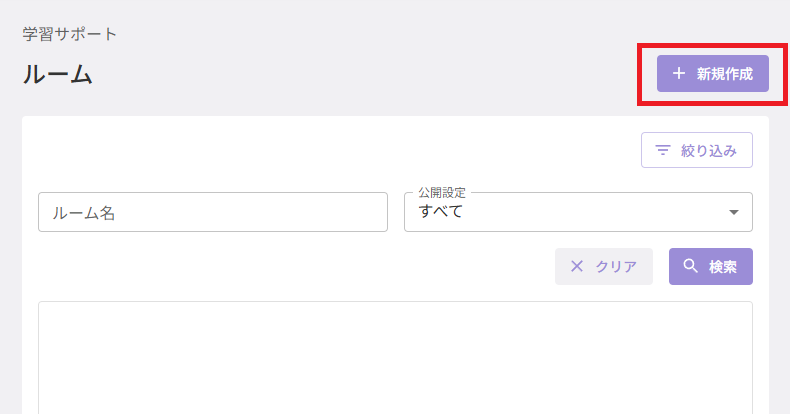Clear search conditions with クリア button
The width and height of the screenshot is (790, 414).
pos(604,266)
